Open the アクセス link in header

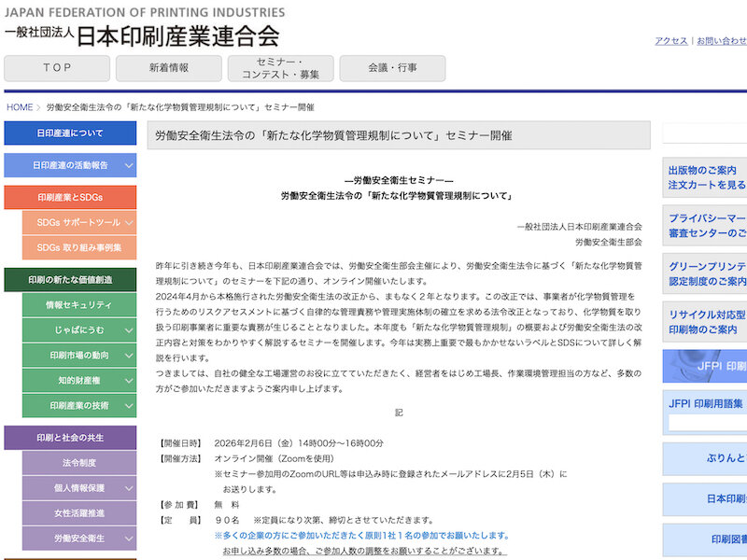pos(670,41)
